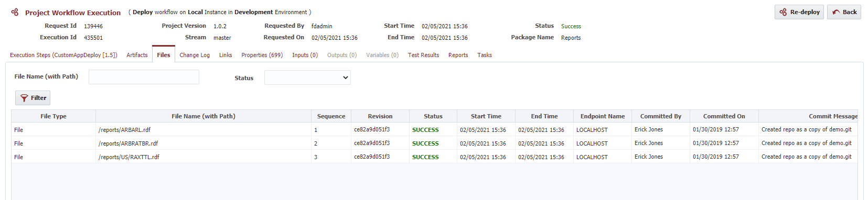This screenshot has height=200, width=868.
Task: Switch to the Artifacts tab
Action: (x=137, y=55)
